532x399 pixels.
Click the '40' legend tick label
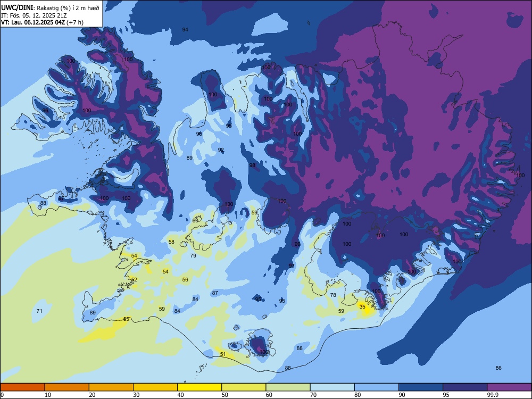(181, 395)
